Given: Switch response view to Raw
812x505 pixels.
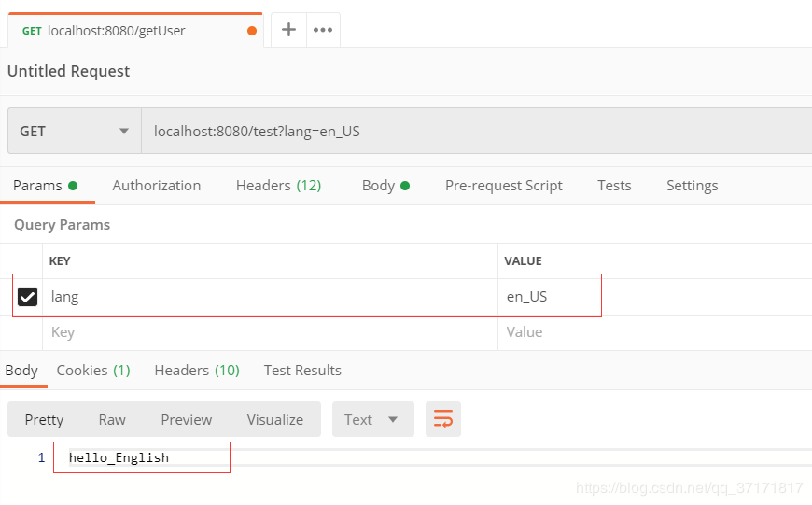Looking at the screenshot, I should 112,419.
